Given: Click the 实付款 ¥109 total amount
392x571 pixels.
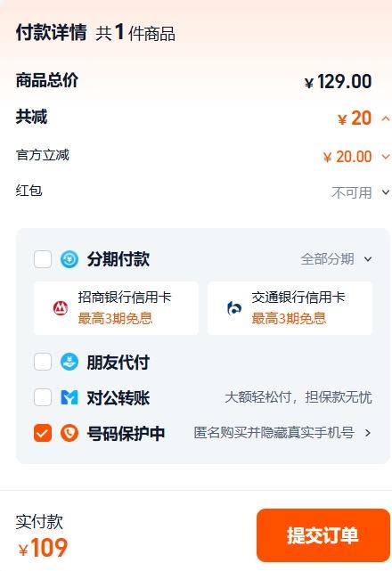Looking at the screenshot, I should click(43, 547).
